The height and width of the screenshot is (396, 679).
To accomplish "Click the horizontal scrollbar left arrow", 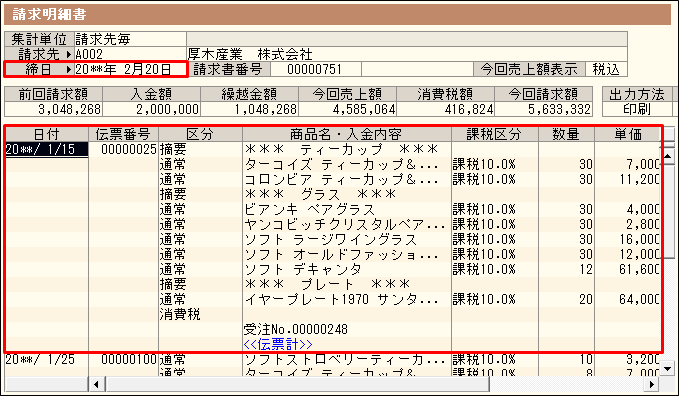I will (96, 384).
